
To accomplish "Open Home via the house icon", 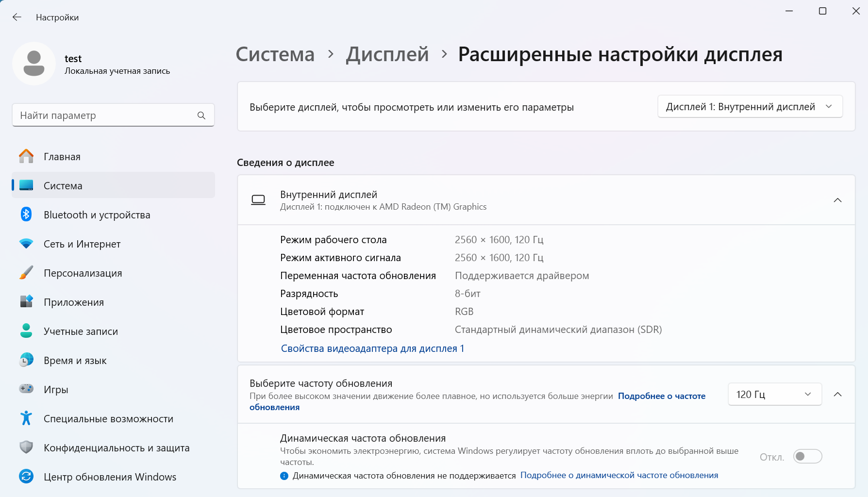I will 26,156.
